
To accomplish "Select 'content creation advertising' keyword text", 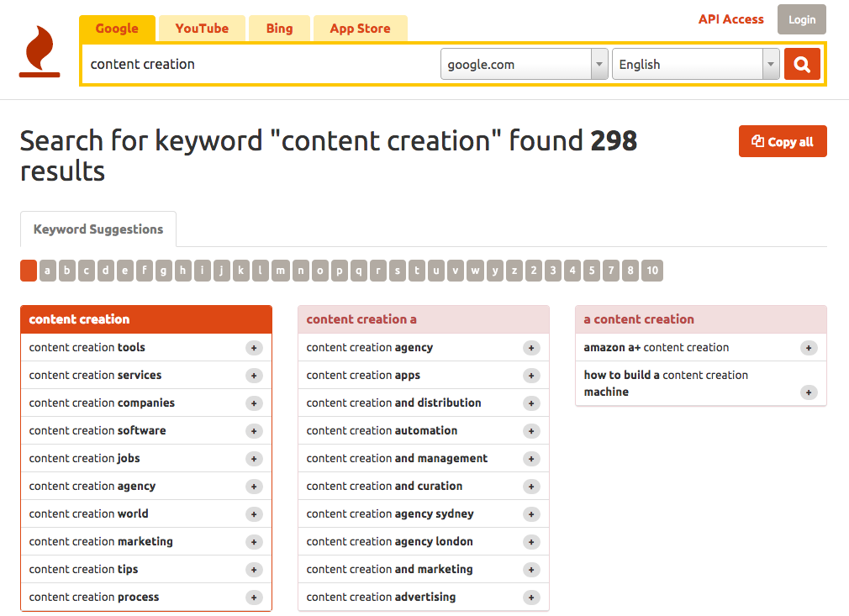I will pyautogui.click(x=381, y=597).
